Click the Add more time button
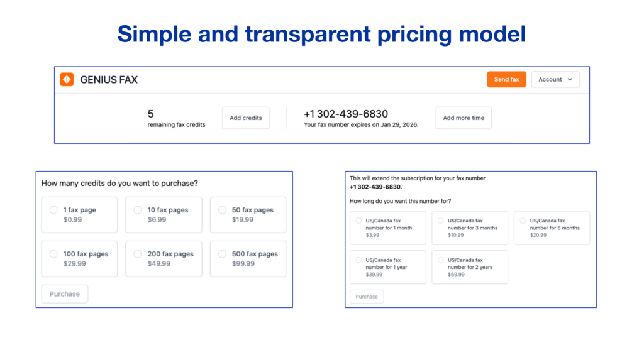Screen dimensions: 644x362 (x=464, y=118)
